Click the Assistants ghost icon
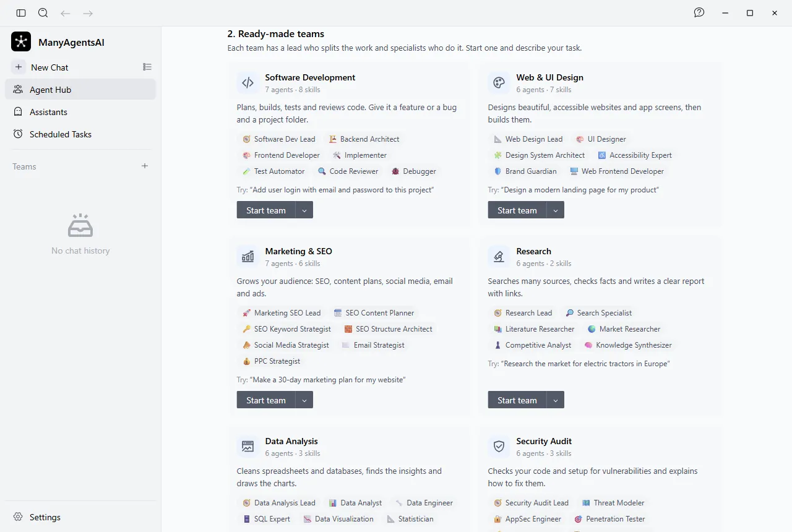The height and width of the screenshot is (532, 792). coord(18,112)
